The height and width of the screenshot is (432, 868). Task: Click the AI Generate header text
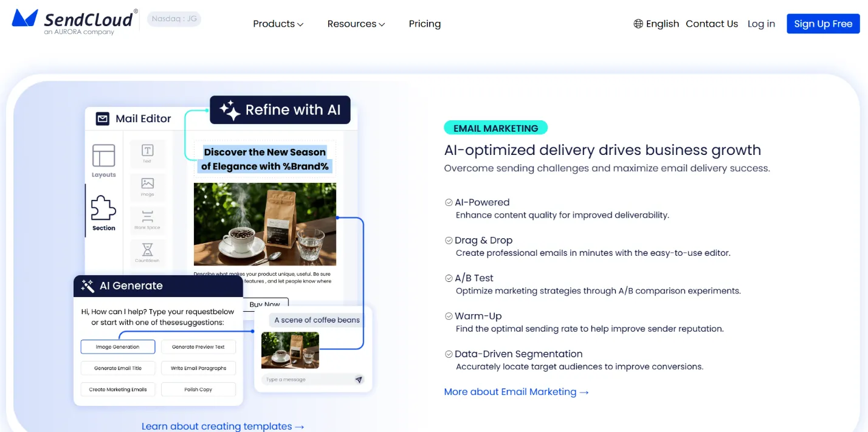tap(131, 286)
